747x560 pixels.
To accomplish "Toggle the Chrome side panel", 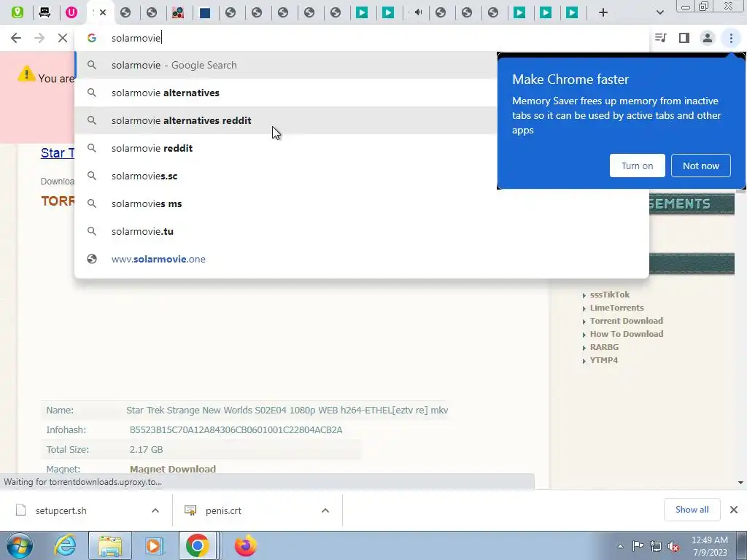I will [684, 38].
